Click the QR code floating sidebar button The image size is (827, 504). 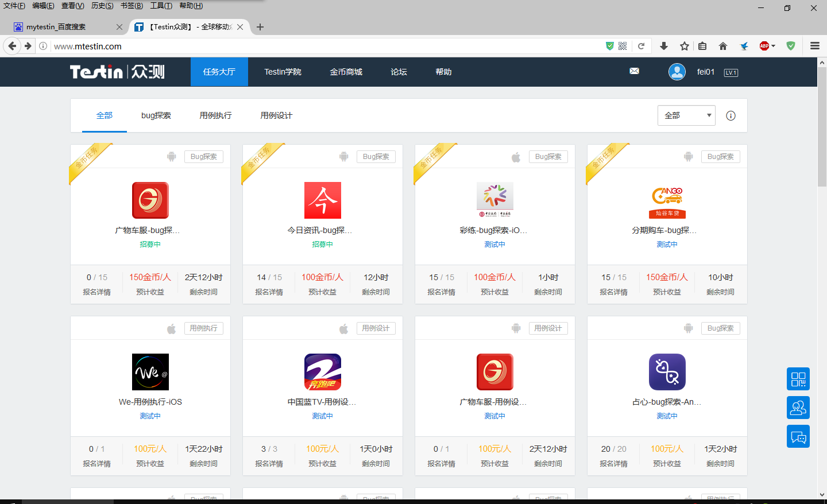tap(798, 379)
